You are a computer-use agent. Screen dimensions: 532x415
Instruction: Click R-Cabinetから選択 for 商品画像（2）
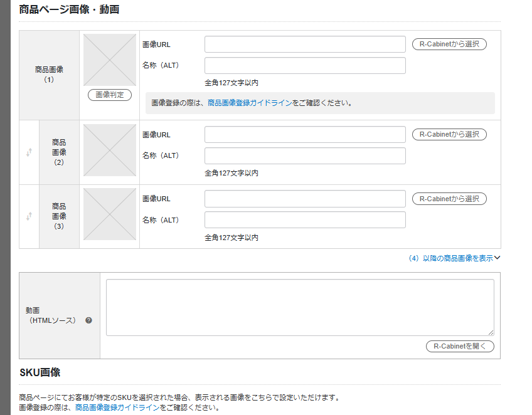click(449, 134)
